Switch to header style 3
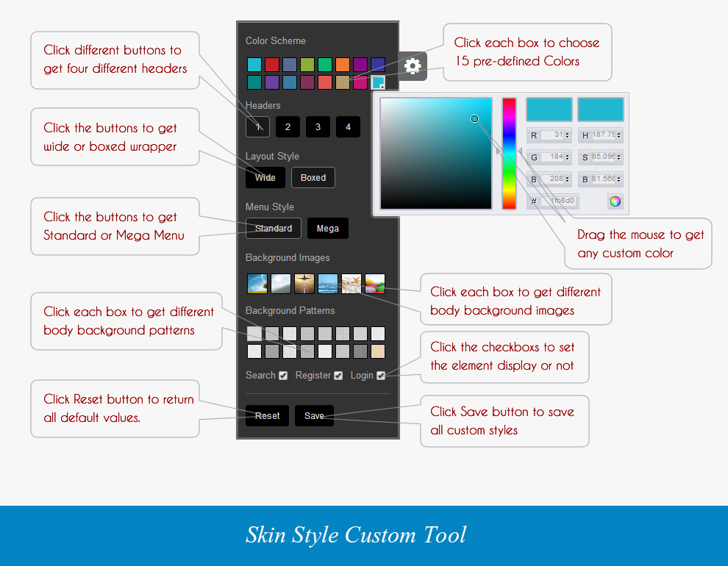Viewport: 728px width, 566px height. click(x=318, y=127)
